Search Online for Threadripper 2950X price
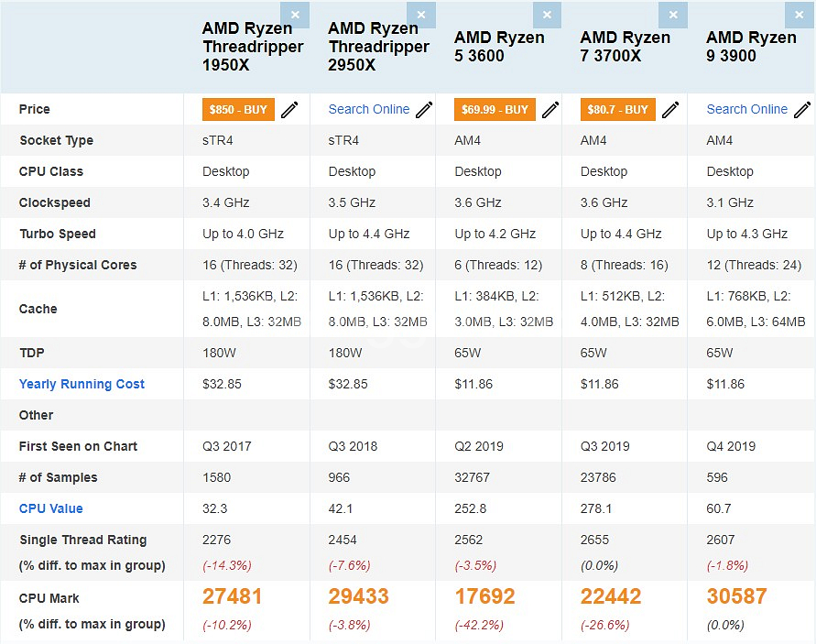The height and width of the screenshot is (644, 816). (369, 109)
